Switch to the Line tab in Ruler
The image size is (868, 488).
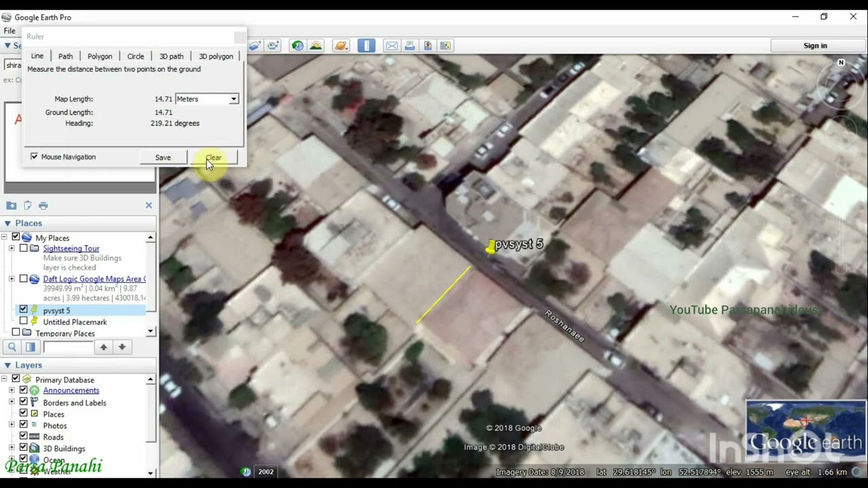pyautogui.click(x=37, y=56)
